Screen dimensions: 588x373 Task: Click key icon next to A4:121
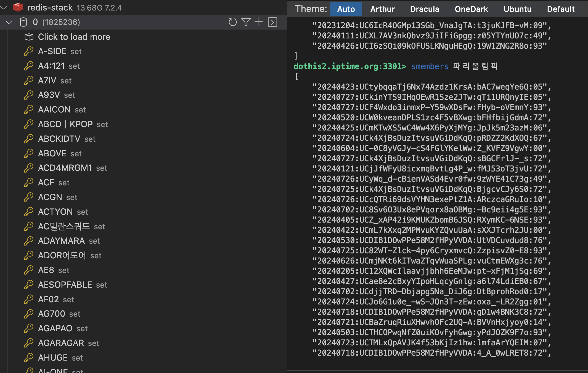(x=29, y=66)
